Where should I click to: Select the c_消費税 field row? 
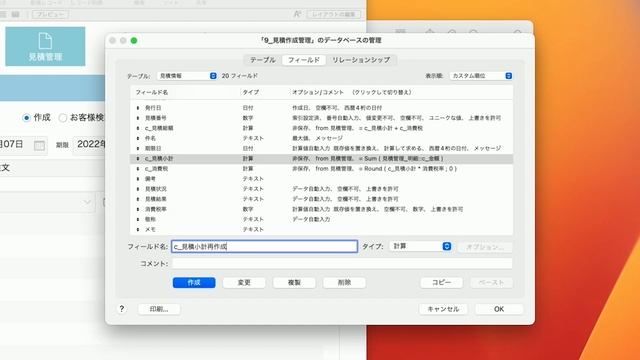point(322,169)
